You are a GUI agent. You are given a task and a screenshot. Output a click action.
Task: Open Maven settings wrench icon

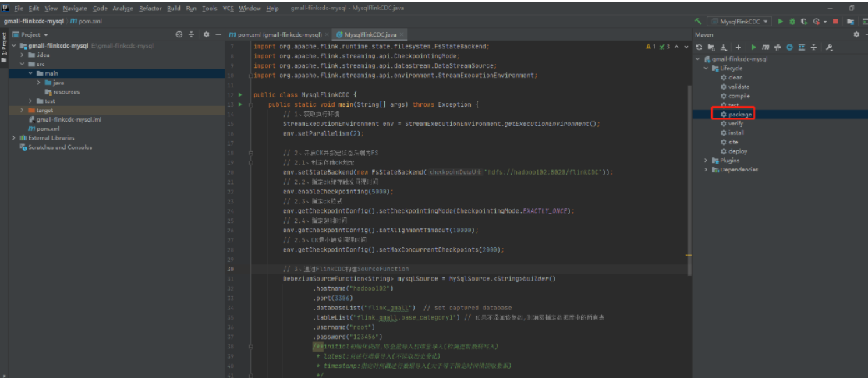click(x=829, y=48)
